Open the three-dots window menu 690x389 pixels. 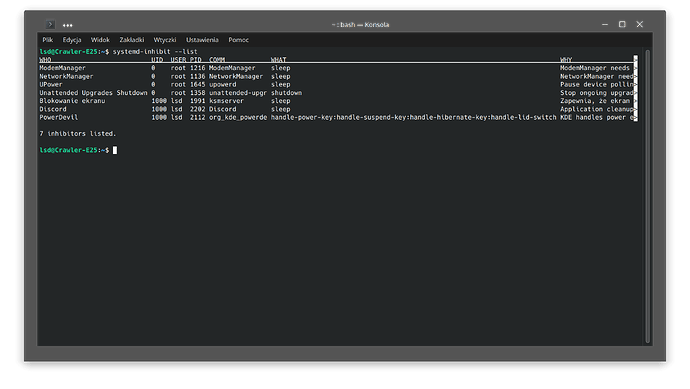67,25
